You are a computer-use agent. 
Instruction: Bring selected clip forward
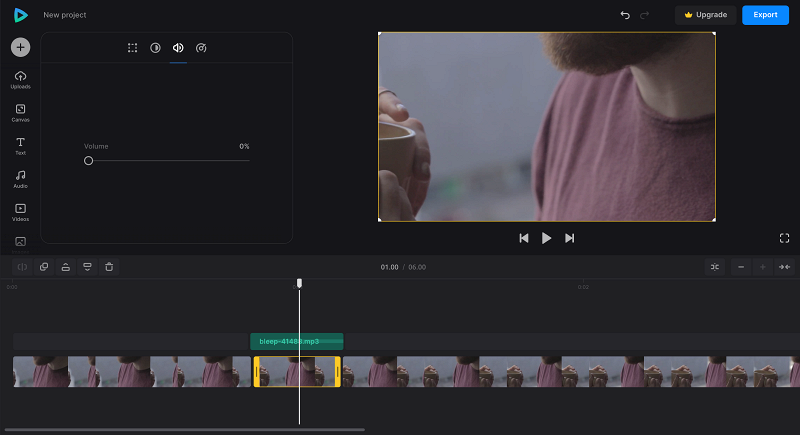tap(66, 267)
